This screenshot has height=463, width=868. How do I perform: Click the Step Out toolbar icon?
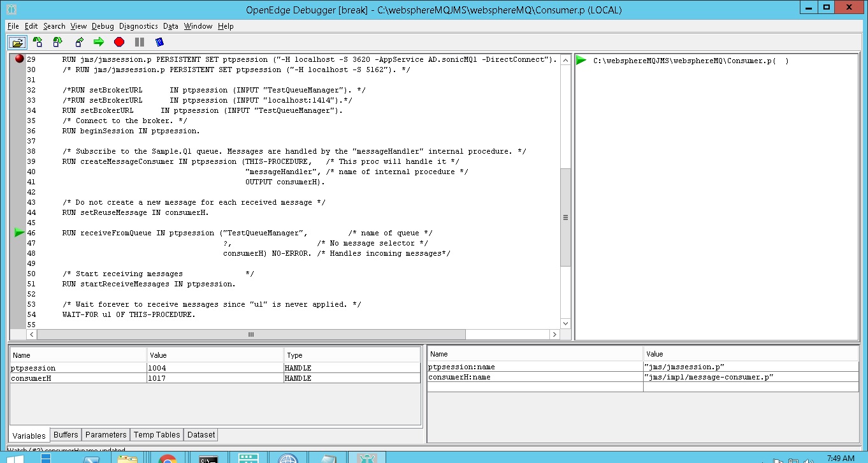coord(78,42)
